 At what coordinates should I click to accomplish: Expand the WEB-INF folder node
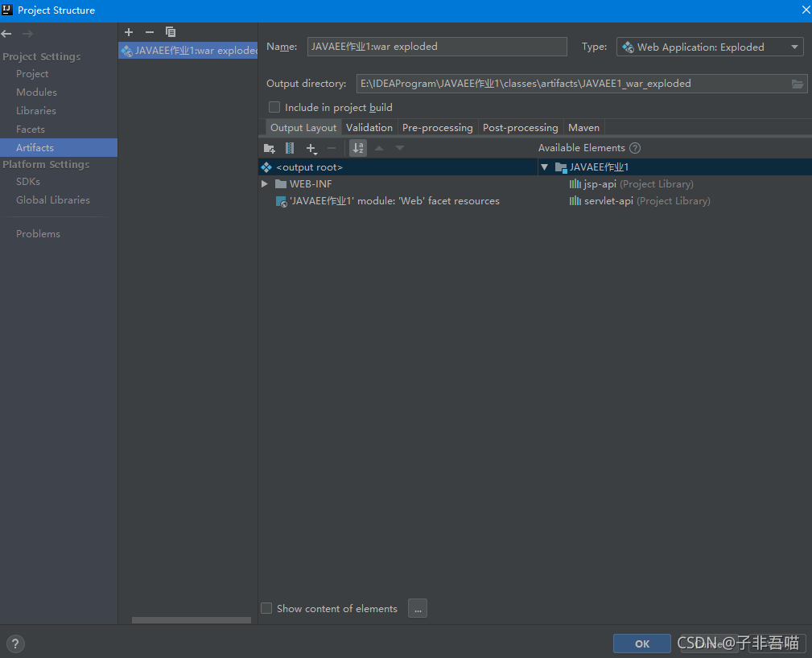pos(265,183)
